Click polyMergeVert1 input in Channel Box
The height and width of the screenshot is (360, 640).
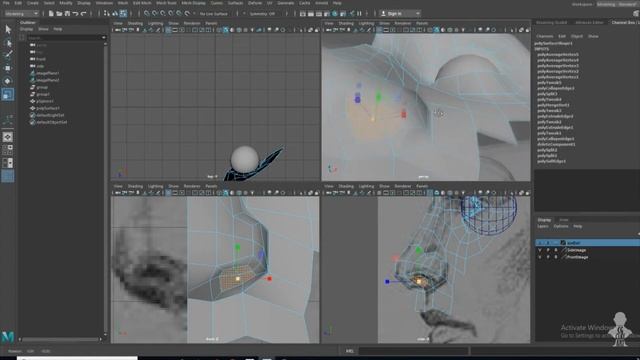click(x=553, y=105)
